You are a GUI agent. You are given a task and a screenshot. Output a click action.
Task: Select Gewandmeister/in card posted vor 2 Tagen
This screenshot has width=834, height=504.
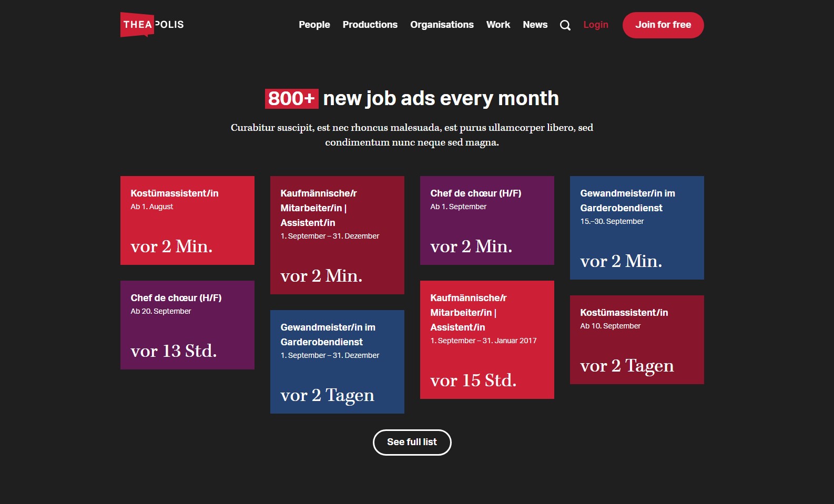click(x=337, y=362)
